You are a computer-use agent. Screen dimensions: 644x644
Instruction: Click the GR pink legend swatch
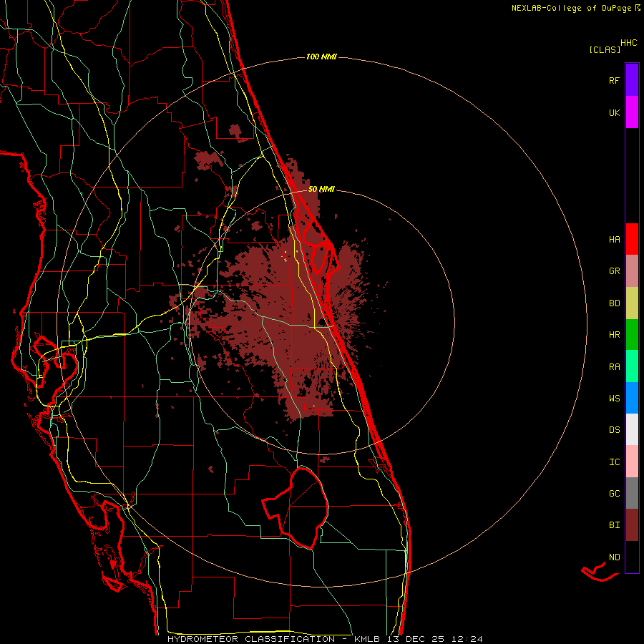[632, 271]
